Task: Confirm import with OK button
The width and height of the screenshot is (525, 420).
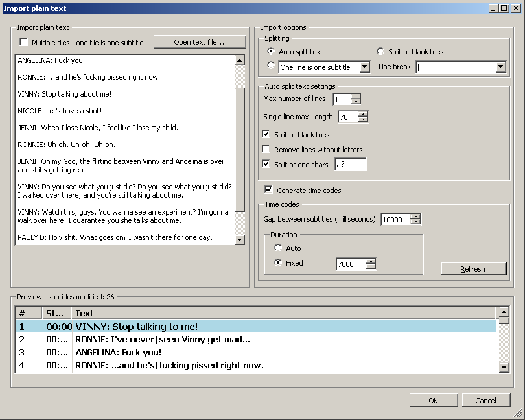Action: [x=433, y=400]
